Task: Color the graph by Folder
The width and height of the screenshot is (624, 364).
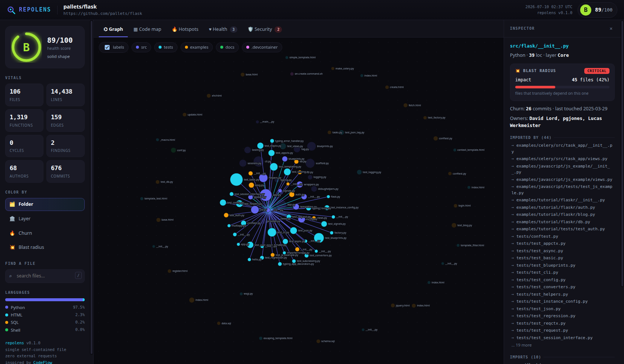Action: 45,204
